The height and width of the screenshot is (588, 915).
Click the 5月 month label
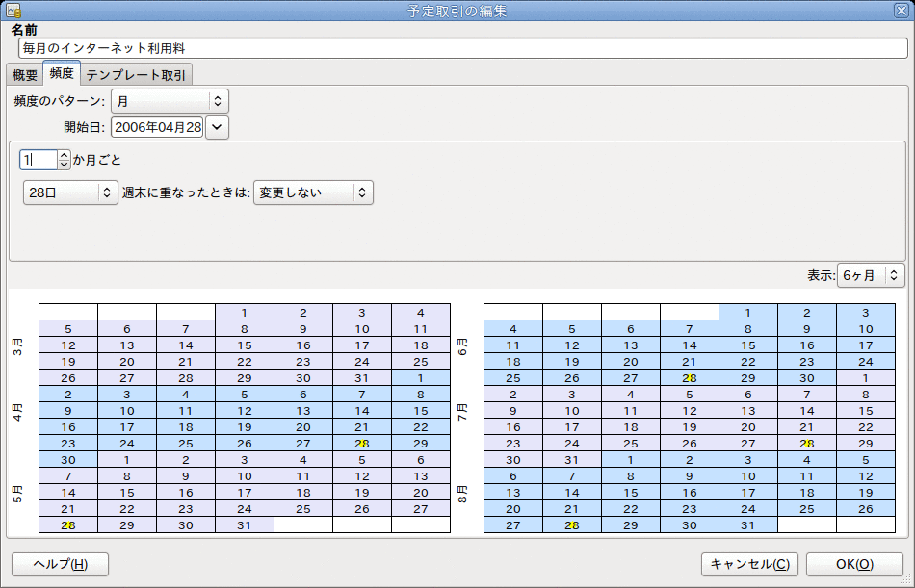point(18,495)
